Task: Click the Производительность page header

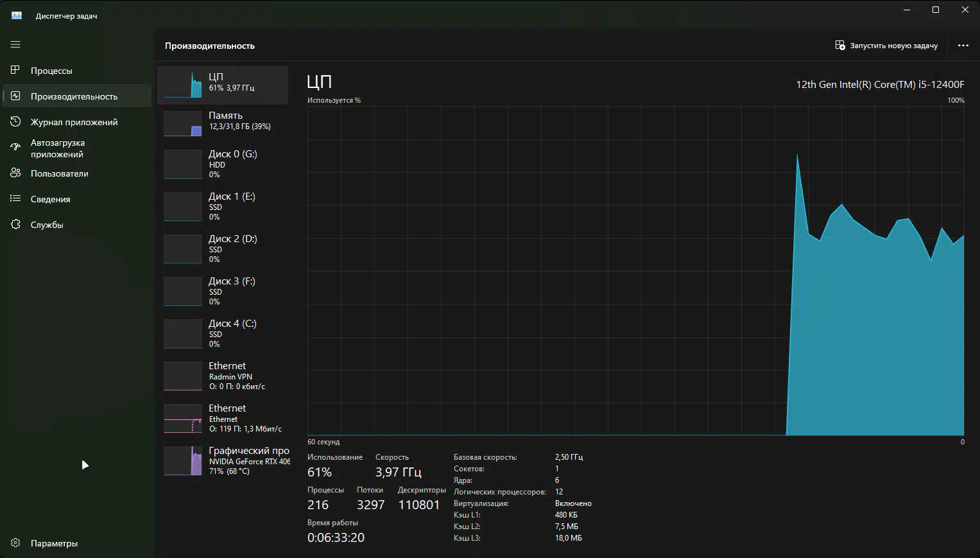Action: 210,46
